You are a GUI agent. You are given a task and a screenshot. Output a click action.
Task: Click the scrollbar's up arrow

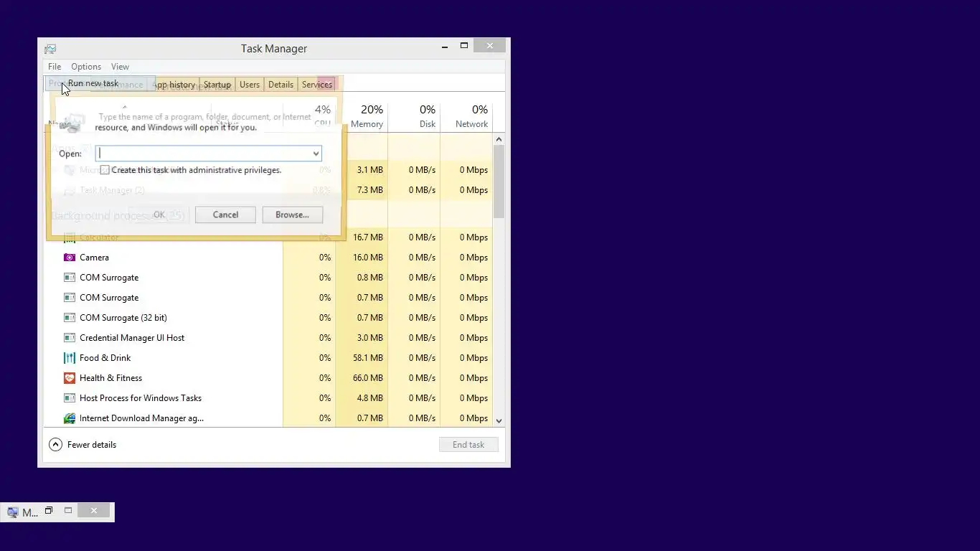(499, 139)
